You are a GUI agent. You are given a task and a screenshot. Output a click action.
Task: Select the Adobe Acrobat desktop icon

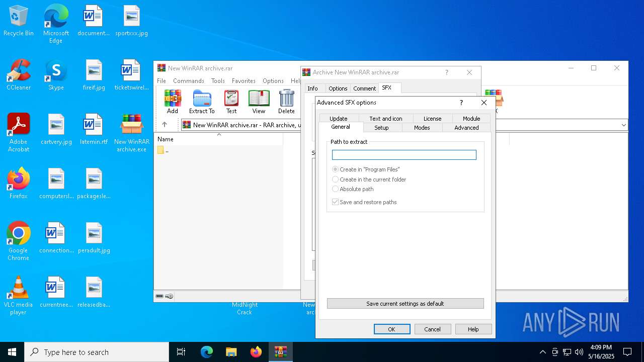19,133
